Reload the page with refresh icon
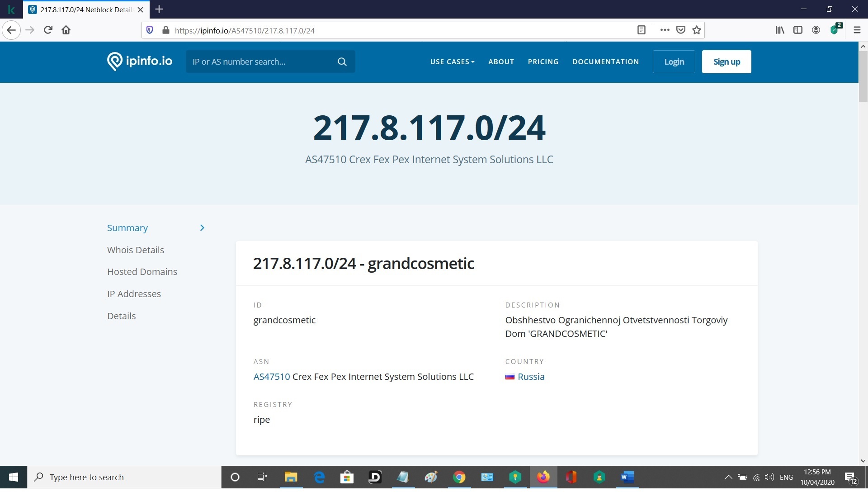This screenshot has width=868, height=492. tap(48, 30)
